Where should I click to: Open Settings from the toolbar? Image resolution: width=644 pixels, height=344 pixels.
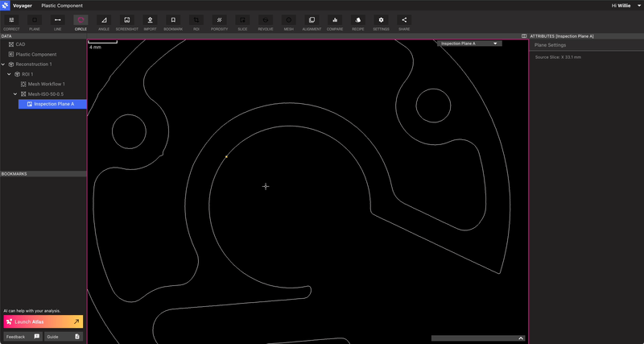381,23
